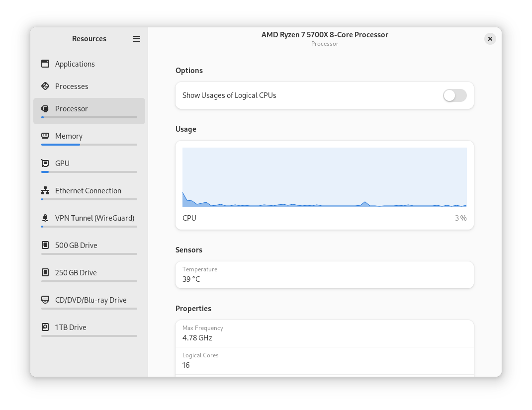Click the 3 % CPU usage value
This screenshot has width=532, height=410.
(x=461, y=218)
